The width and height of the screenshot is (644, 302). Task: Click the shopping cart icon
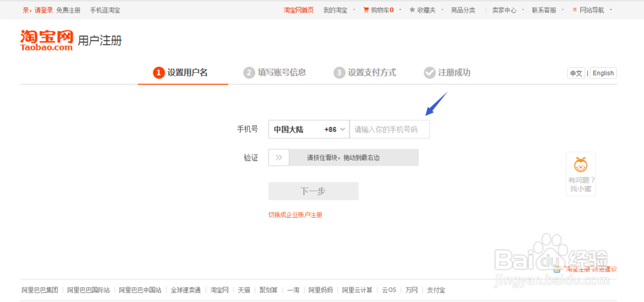point(366,10)
